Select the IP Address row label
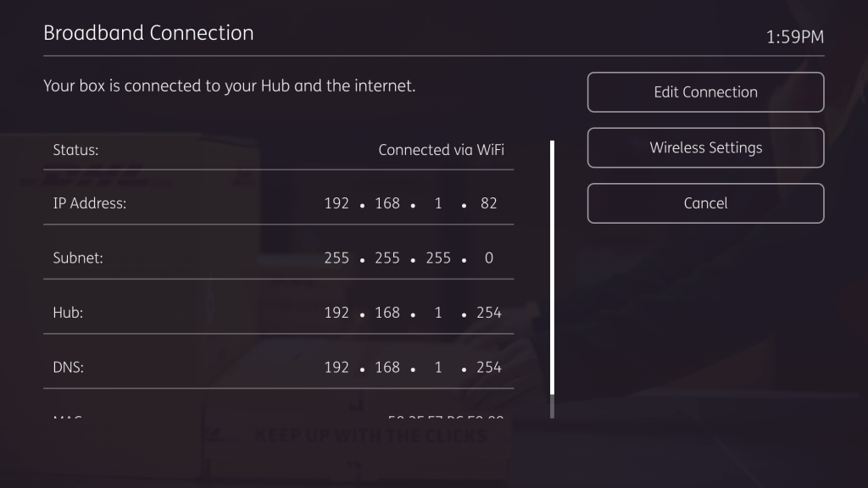Screen dimensions: 868x488 click(x=89, y=203)
